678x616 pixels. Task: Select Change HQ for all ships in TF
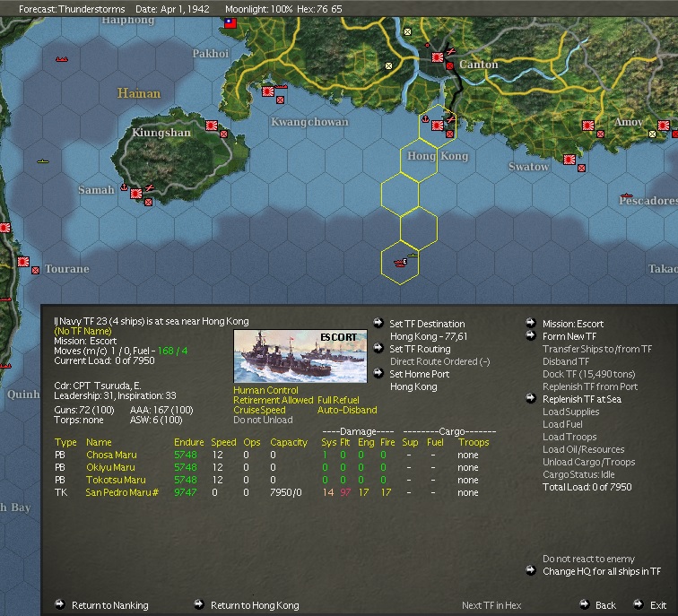[x=602, y=571]
